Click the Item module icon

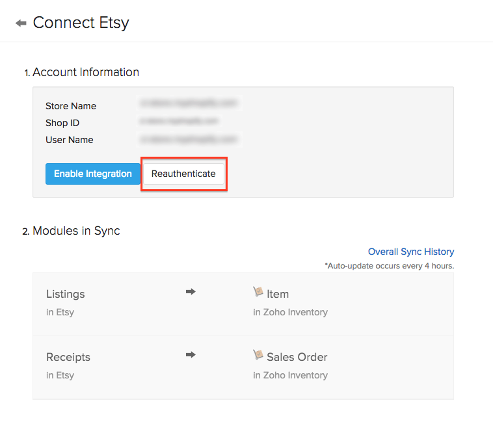[x=258, y=293]
